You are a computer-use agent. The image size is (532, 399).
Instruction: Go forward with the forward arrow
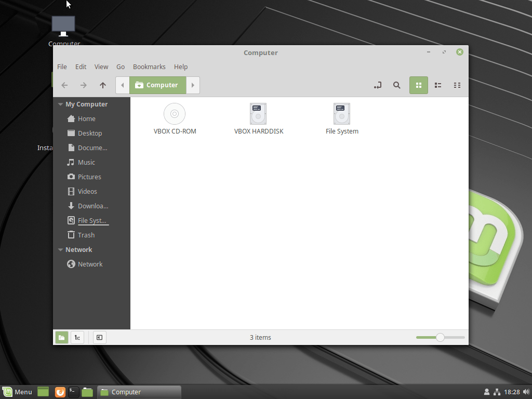pyautogui.click(x=84, y=85)
